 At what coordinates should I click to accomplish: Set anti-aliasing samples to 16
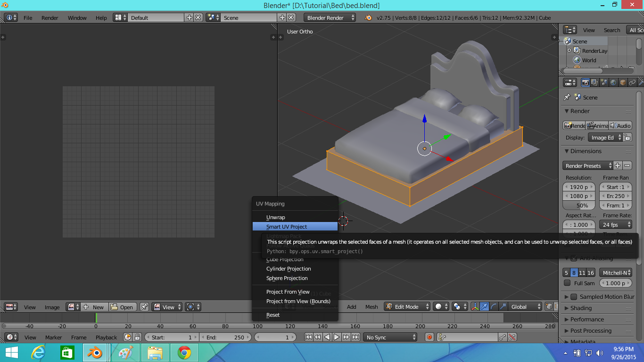pos(591,272)
